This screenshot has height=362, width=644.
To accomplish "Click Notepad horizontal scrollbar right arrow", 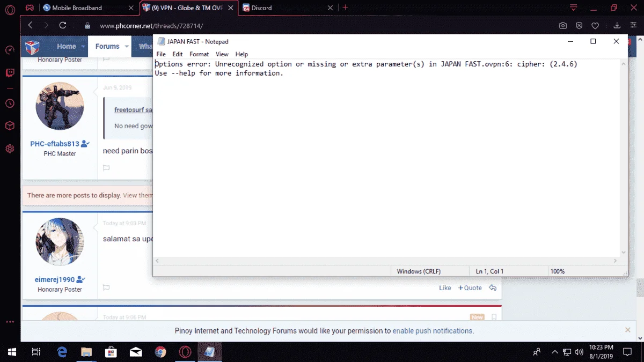I will pyautogui.click(x=615, y=261).
